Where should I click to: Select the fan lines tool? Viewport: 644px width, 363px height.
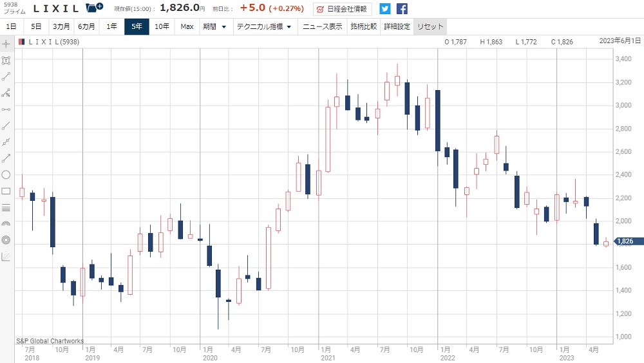[6, 257]
